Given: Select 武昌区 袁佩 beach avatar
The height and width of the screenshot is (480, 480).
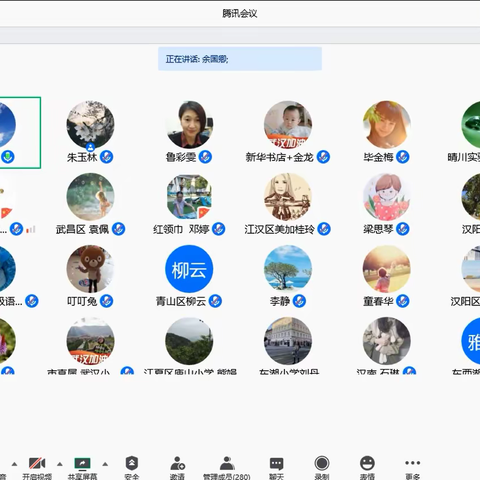Looking at the screenshot, I should point(90,197).
